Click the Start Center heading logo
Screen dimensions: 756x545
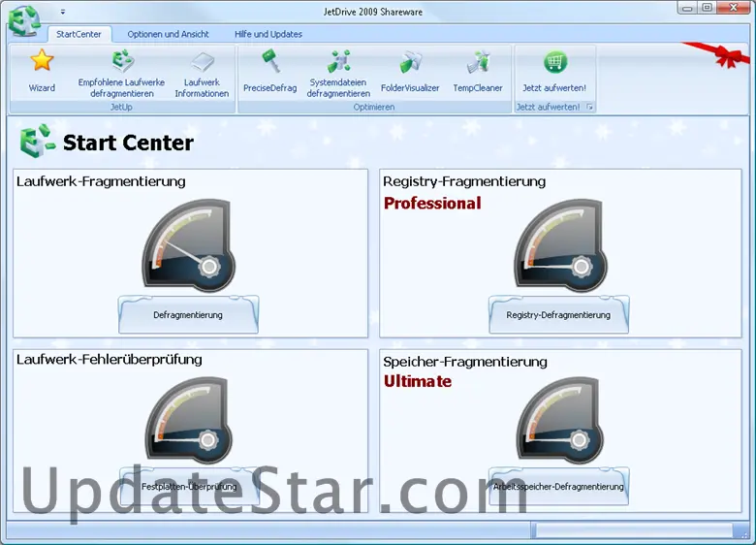[x=38, y=141]
